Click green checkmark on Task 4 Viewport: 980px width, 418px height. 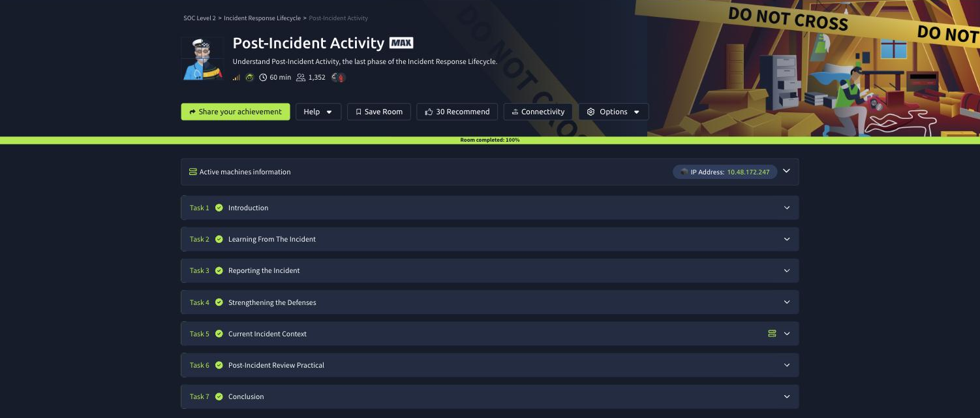click(219, 302)
